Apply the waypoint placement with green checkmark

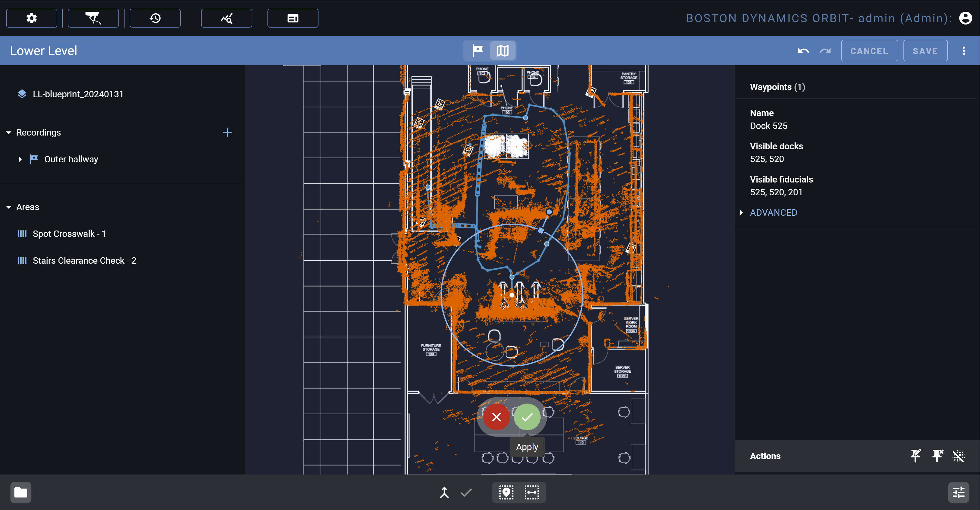(527, 417)
